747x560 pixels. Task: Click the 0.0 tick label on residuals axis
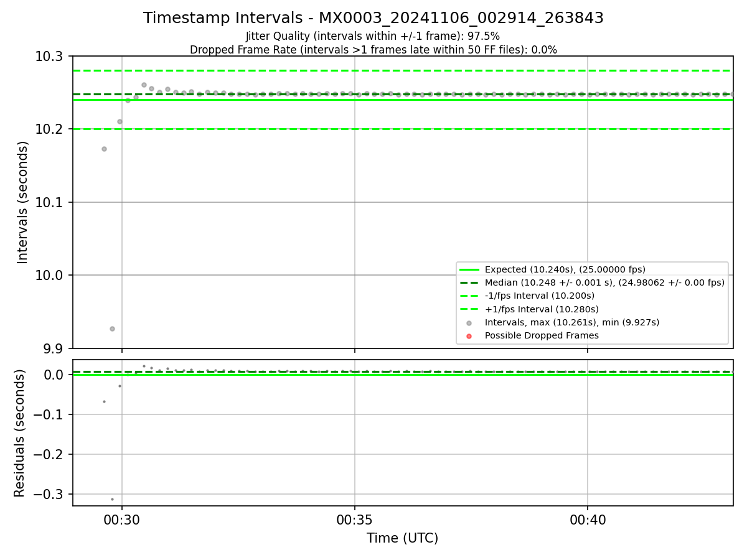(54, 375)
